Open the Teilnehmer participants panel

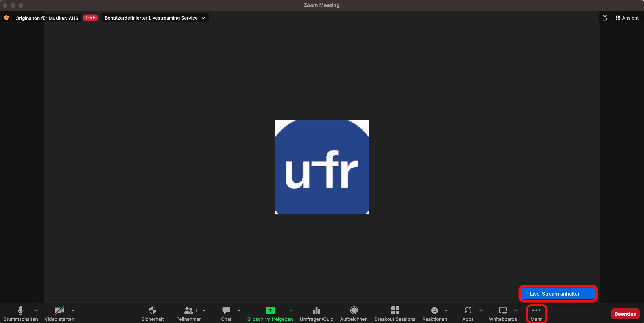point(189,314)
